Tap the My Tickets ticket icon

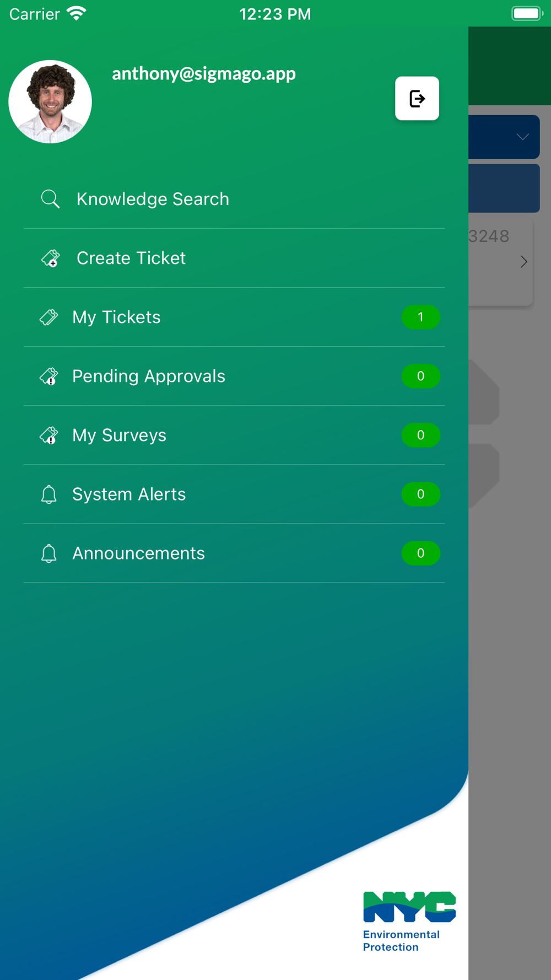coord(48,317)
